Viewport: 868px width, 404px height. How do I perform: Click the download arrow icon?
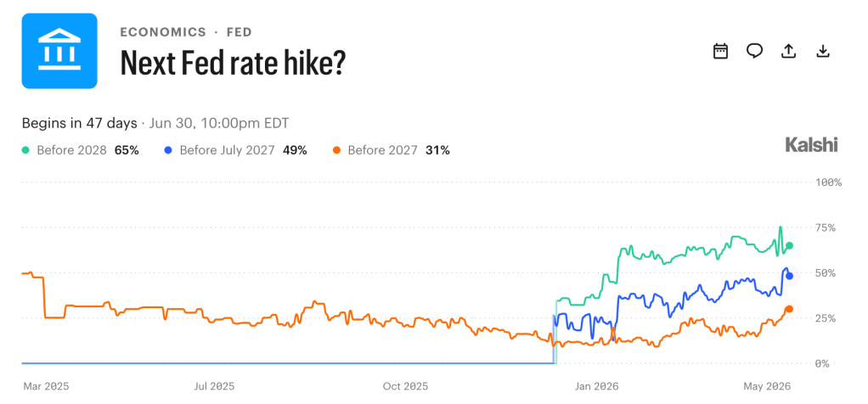(x=823, y=51)
